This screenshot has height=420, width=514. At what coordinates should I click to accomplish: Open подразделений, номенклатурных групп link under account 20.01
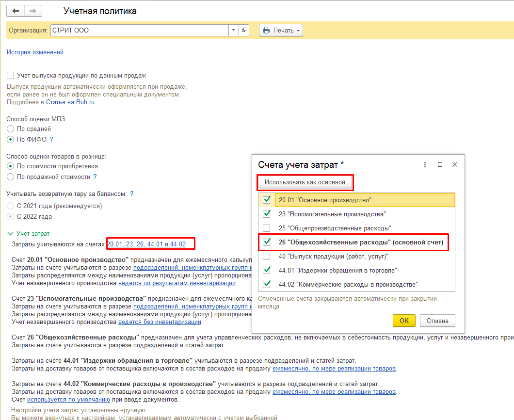[x=193, y=268]
